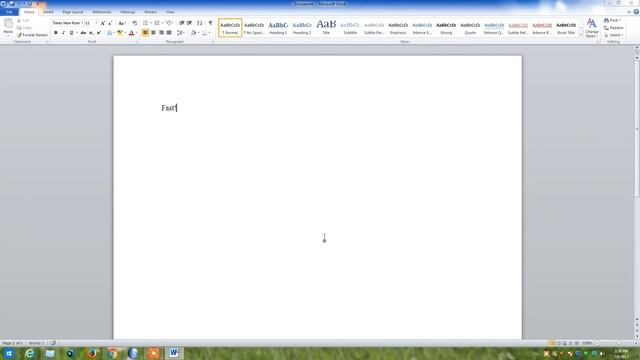The image size is (640, 360).
Task: Click the Text Effects icon
Action: [x=109, y=33]
